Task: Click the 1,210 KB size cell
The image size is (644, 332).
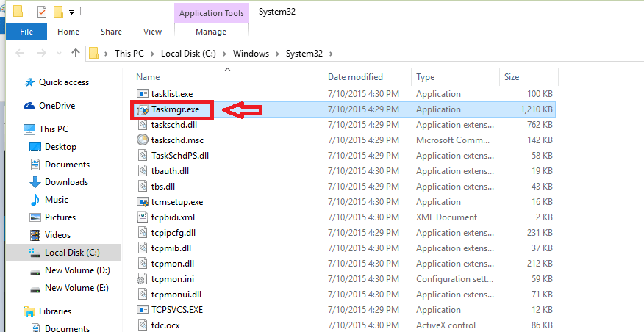Action: click(536, 109)
